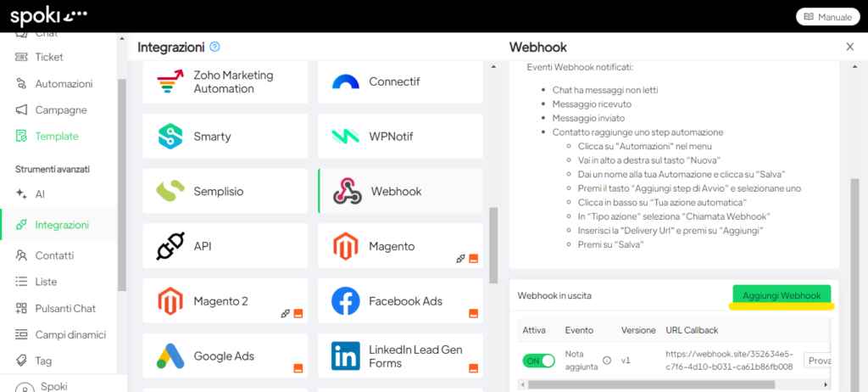Image resolution: width=868 pixels, height=392 pixels.
Task: Click the Aggiungi Webhook button
Action: 782,295
